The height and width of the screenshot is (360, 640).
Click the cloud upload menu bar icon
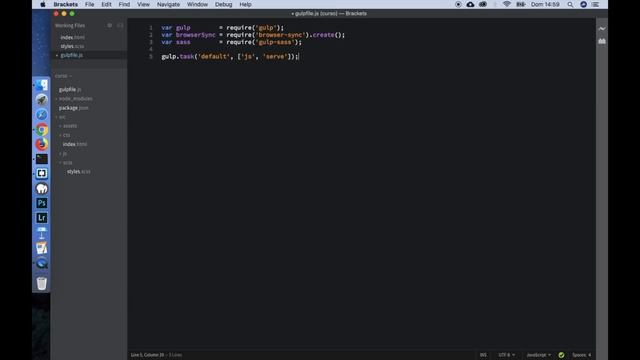click(x=470, y=4)
